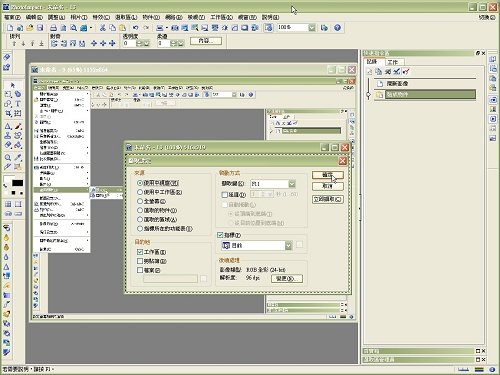This screenshot has width=500, height=375.
Task: Toggle the 工作區 destination checkbox
Action: tap(140, 252)
